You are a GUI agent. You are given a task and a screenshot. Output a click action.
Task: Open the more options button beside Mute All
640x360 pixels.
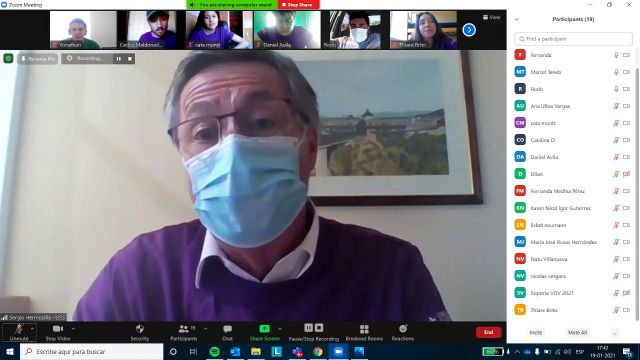[615, 333]
